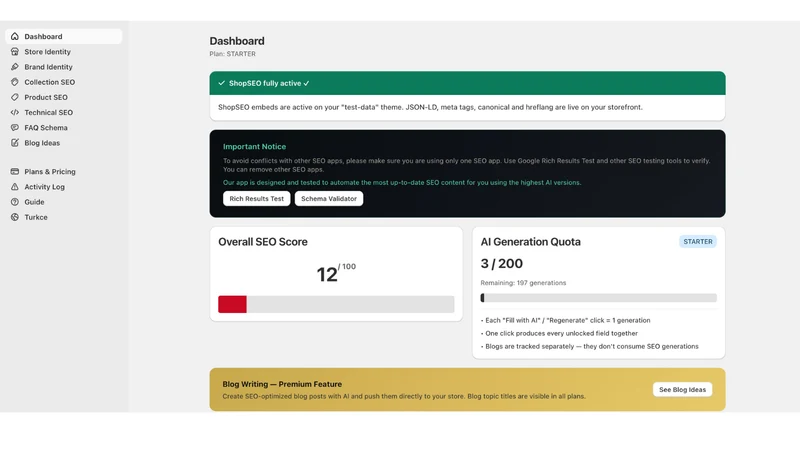Click the Technical SEO code brackets icon
The width and height of the screenshot is (800, 450).
click(x=15, y=112)
